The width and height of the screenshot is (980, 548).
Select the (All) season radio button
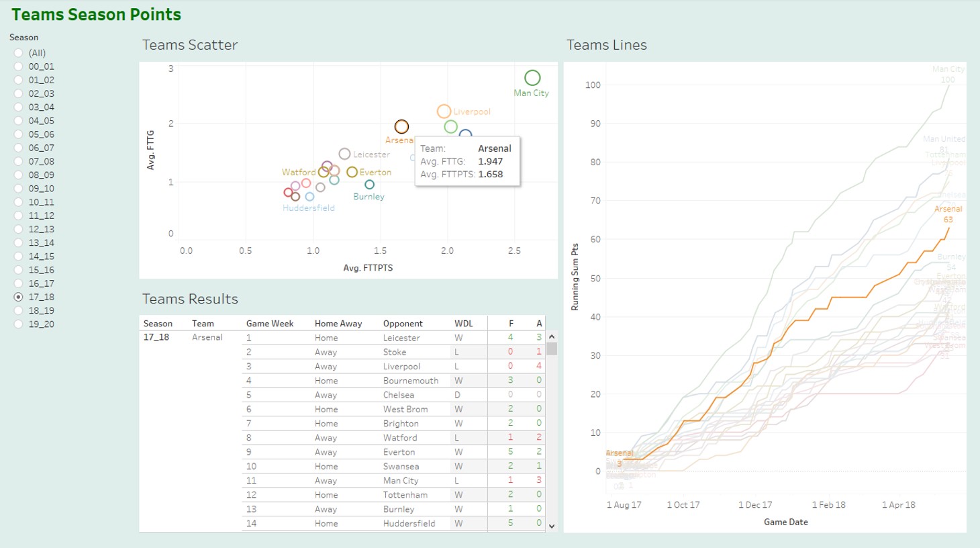(19, 53)
